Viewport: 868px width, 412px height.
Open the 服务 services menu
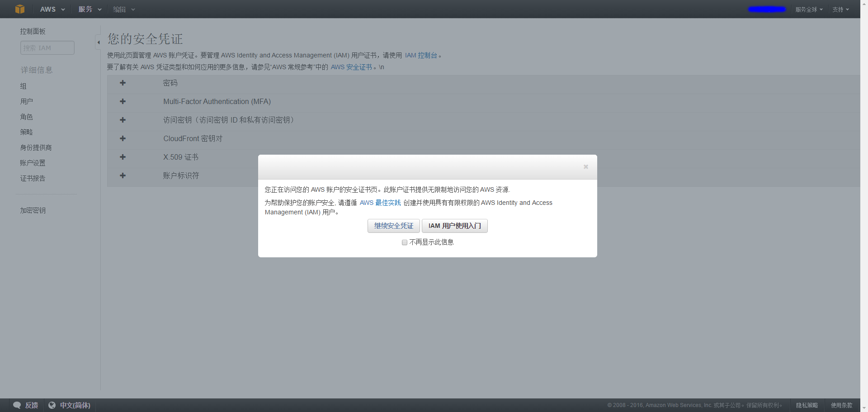point(90,9)
